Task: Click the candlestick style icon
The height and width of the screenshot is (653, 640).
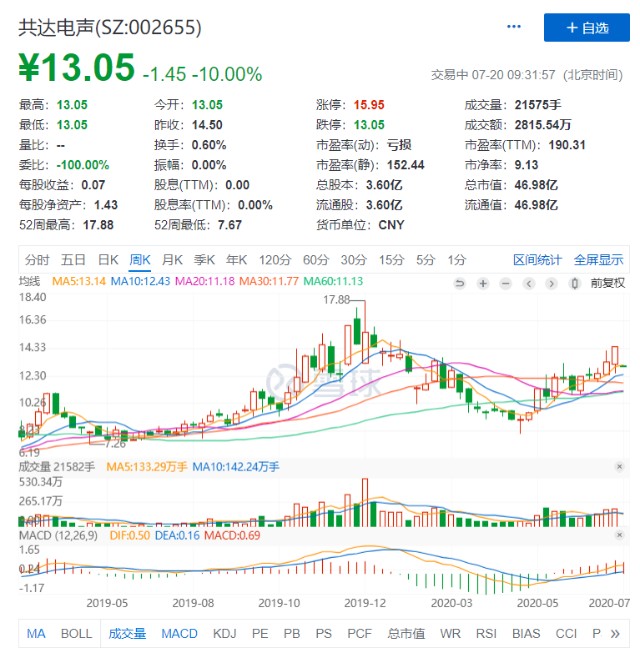Action: click(x=574, y=283)
